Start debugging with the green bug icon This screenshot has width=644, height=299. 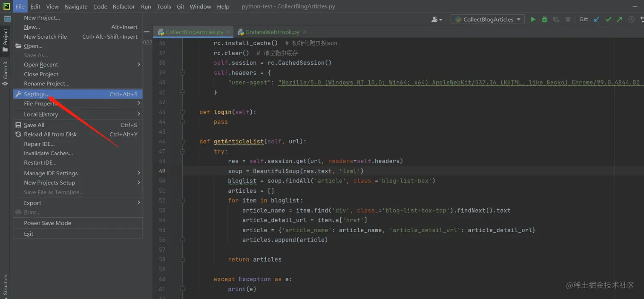tap(544, 20)
